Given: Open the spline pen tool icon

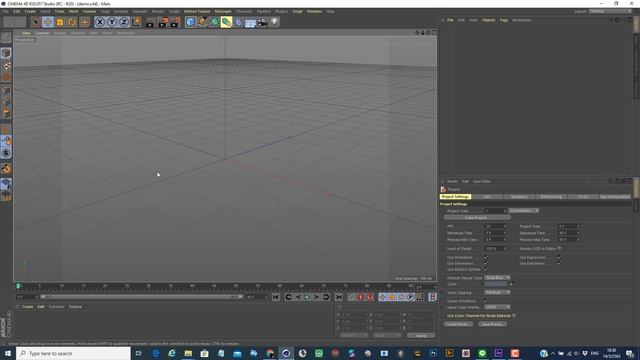Looking at the screenshot, I should [x=202, y=22].
